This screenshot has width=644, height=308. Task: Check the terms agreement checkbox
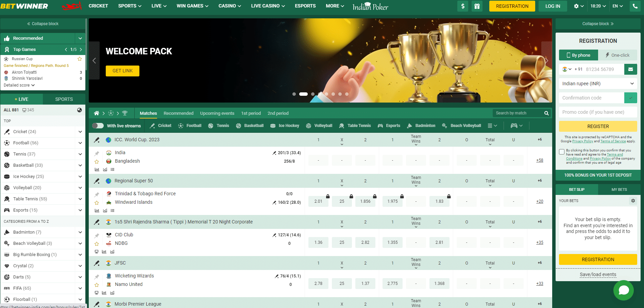click(x=562, y=152)
